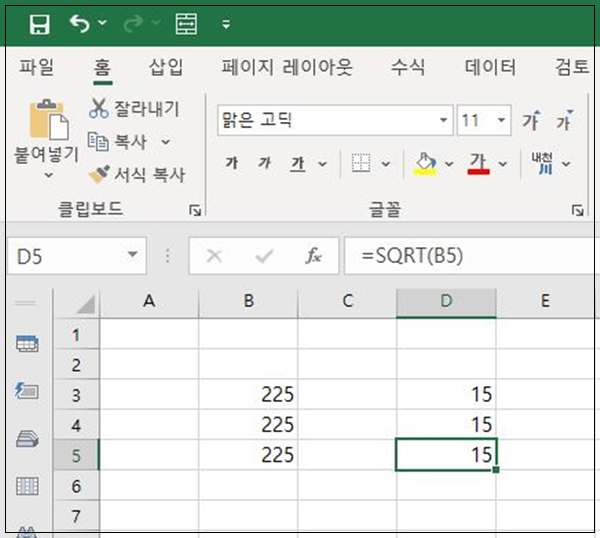
Task: Open the font size 11 dropdown arrow
Action: [501, 120]
